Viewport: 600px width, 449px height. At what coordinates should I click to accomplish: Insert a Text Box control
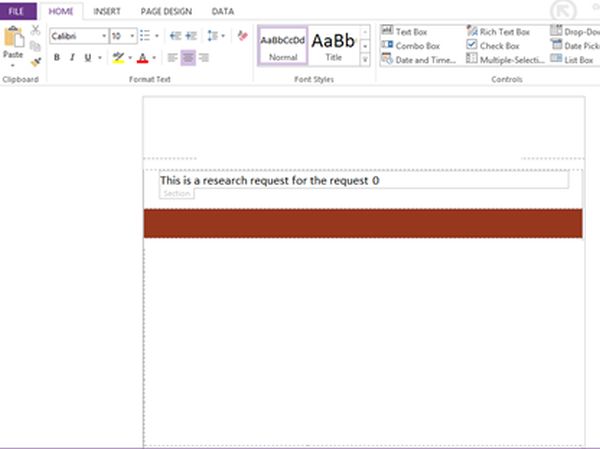[x=404, y=31]
